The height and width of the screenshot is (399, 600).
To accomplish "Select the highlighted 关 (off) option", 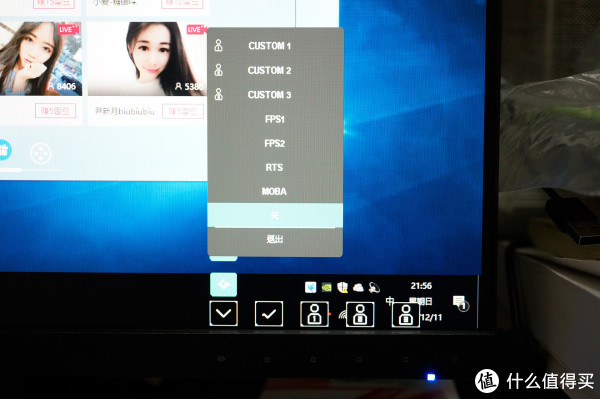I will coord(275,215).
